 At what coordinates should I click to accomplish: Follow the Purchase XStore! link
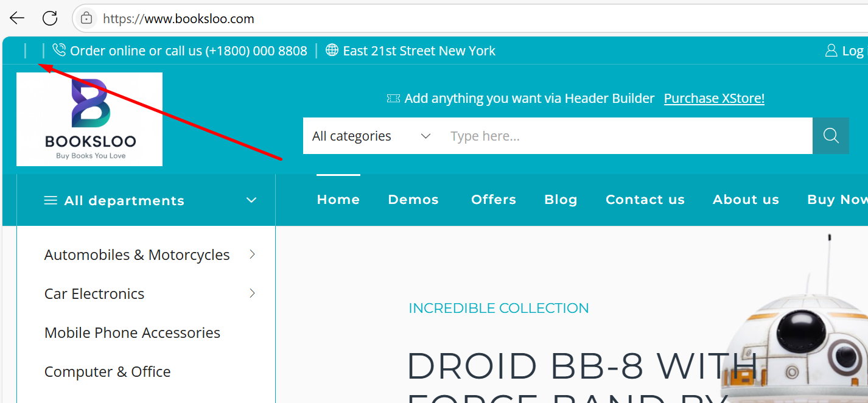(x=714, y=98)
